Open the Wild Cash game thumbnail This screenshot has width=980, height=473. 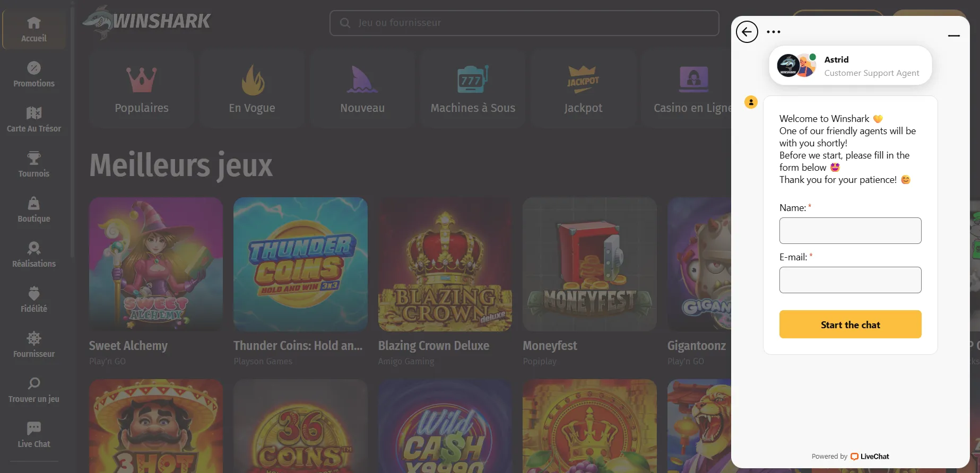(x=445, y=426)
